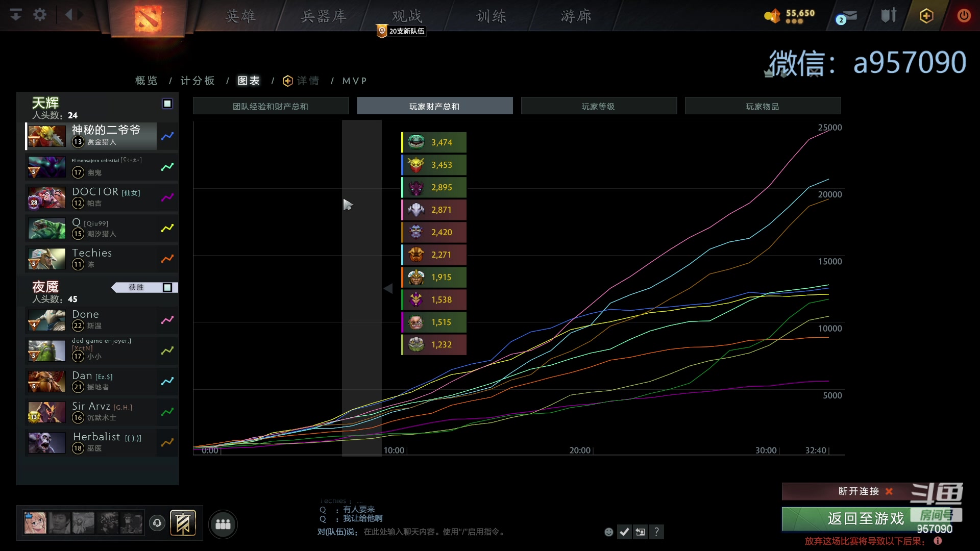Click the back navigation arrow

tap(69, 15)
